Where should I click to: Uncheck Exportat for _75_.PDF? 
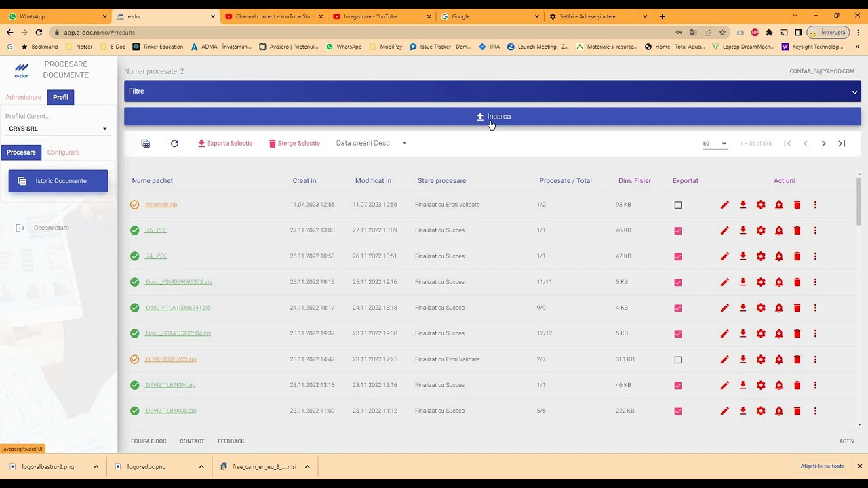(x=678, y=231)
